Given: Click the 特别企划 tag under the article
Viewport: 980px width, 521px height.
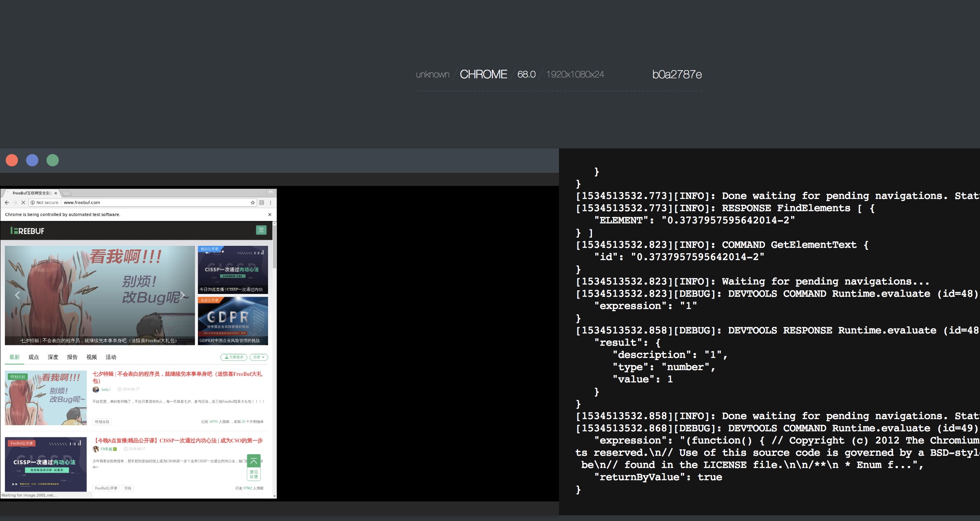Looking at the screenshot, I should point(102,422).
